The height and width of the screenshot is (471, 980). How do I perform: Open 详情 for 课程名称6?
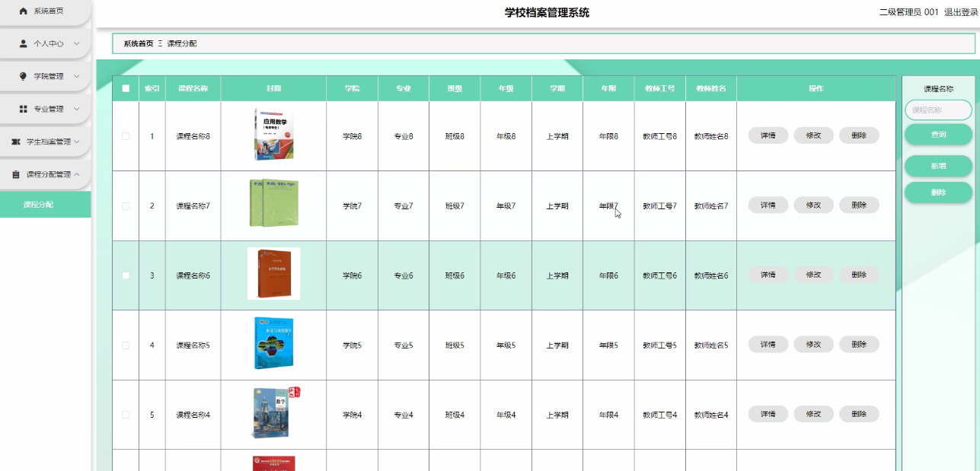tap(768, 275)
